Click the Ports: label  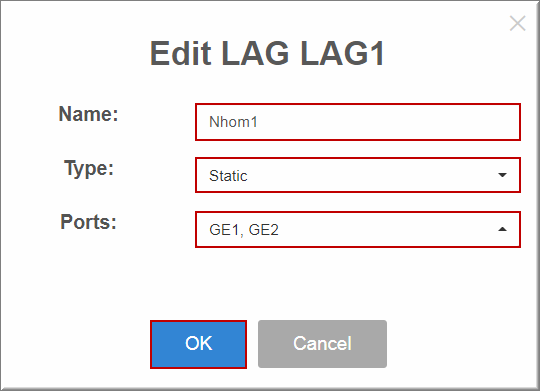pyautogui.click(x=89, y=222)
